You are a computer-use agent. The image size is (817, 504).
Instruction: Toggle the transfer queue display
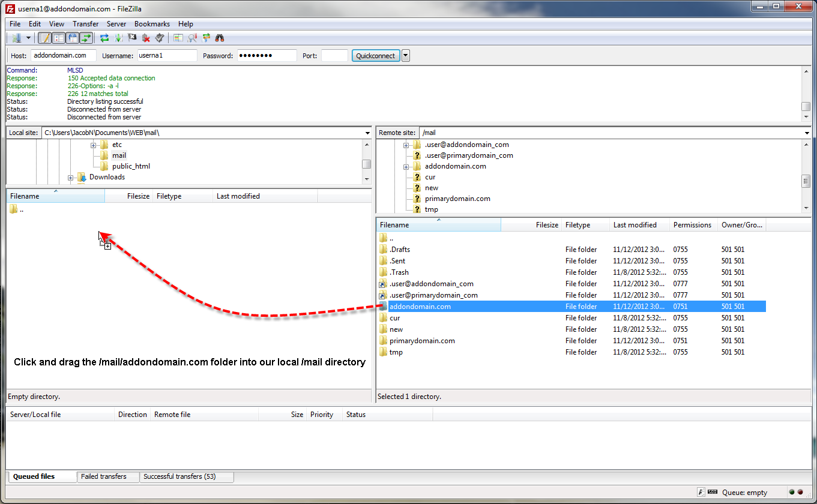point(86,38)
